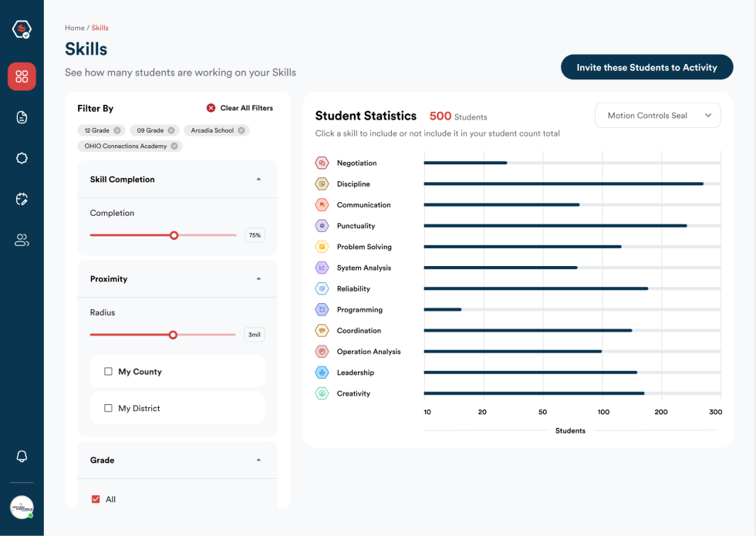
Task: Remove the 12 Grade filter tag
Action: 117,130
